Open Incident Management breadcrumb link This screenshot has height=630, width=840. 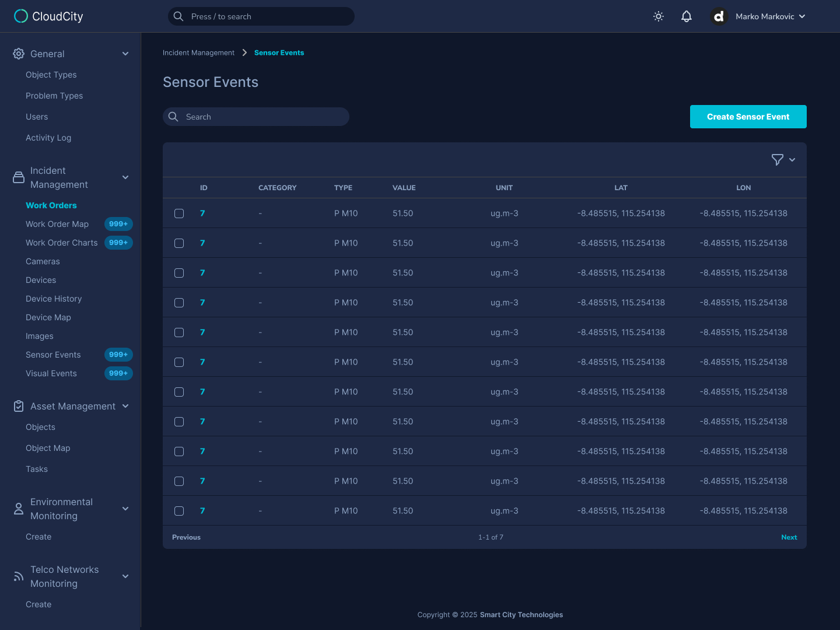[x=198, y=52]
